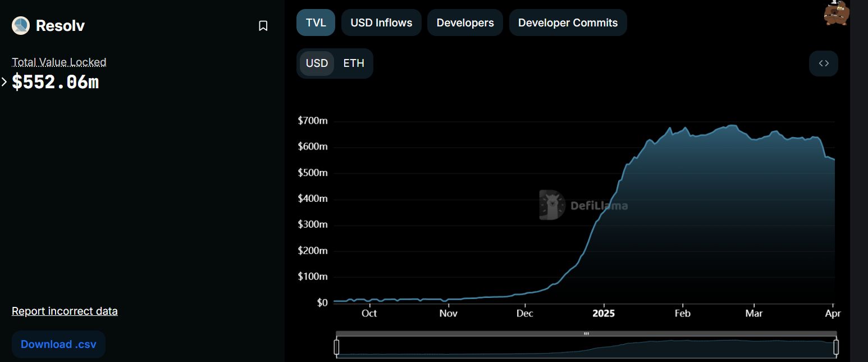Show the USD Inflows chart

(x=381, y=23)
